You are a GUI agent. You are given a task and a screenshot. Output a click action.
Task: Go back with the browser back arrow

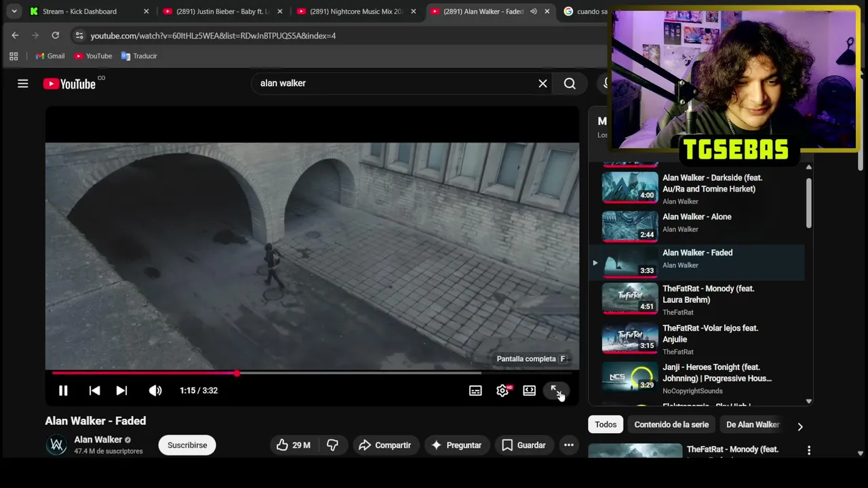click(15, 35)
